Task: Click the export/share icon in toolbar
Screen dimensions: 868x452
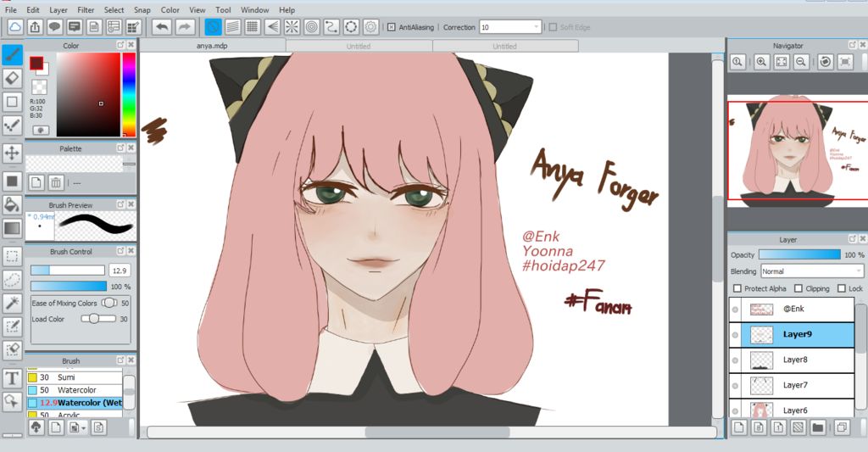Action: click(x=35, y=26)
